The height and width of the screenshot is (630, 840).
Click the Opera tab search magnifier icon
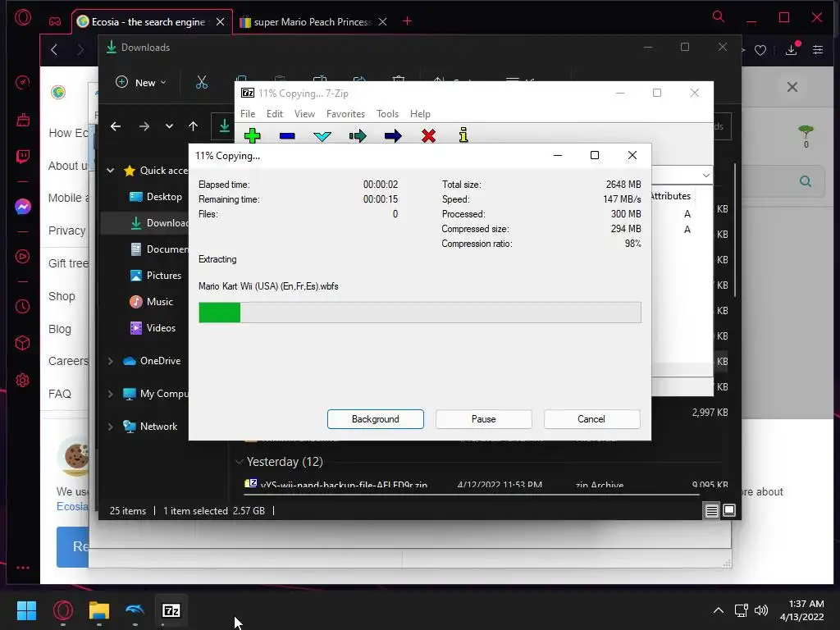pos(719,16)
